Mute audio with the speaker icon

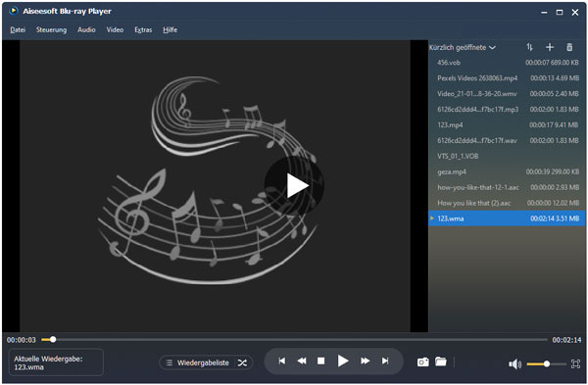(x=514, y=363)
